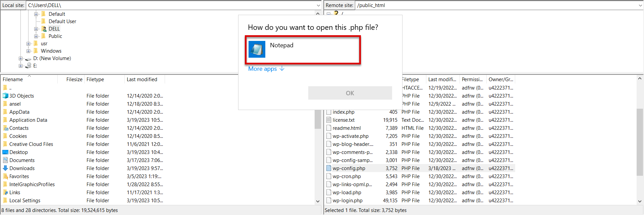Sort remote files by Permissions column
Image resolution: width=644 pixels, height=215 pixels.
point(472,79)
